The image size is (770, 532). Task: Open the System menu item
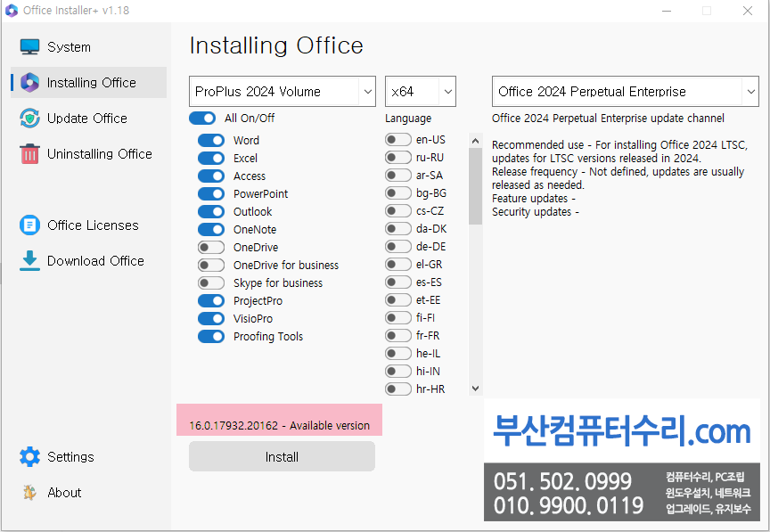click(69, 47)
